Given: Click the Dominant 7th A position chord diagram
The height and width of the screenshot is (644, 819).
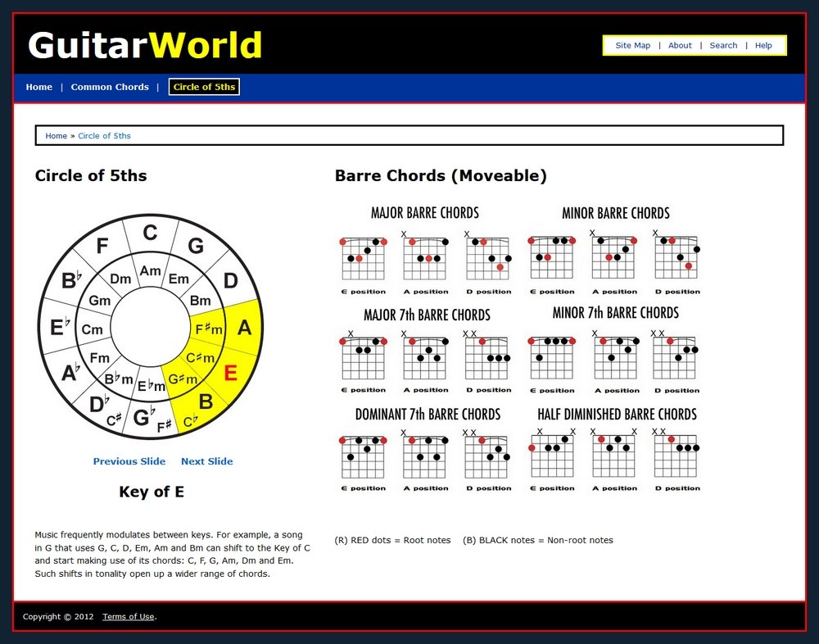Looking at the screenshot, I should pyautogui.click(x=426, y=460).
